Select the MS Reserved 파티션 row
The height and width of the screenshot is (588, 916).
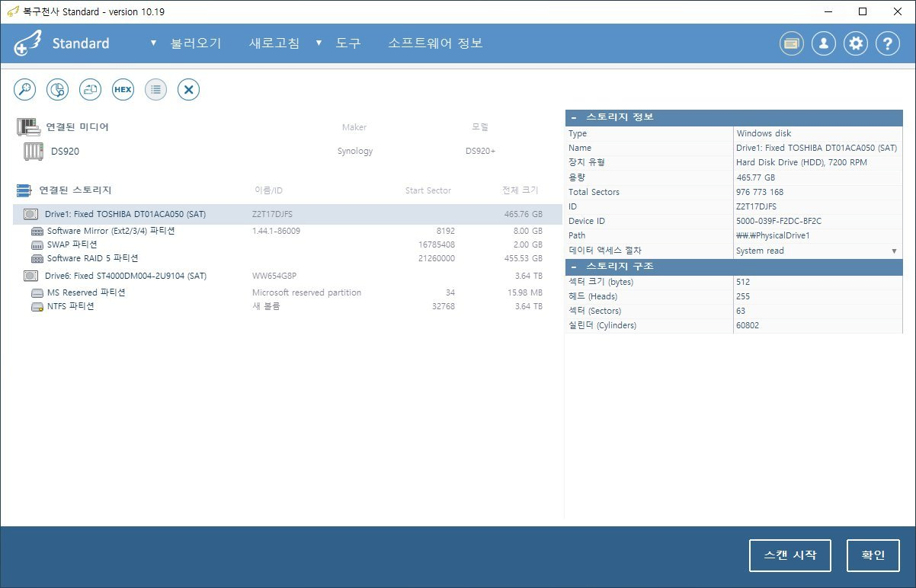(287, 292)
